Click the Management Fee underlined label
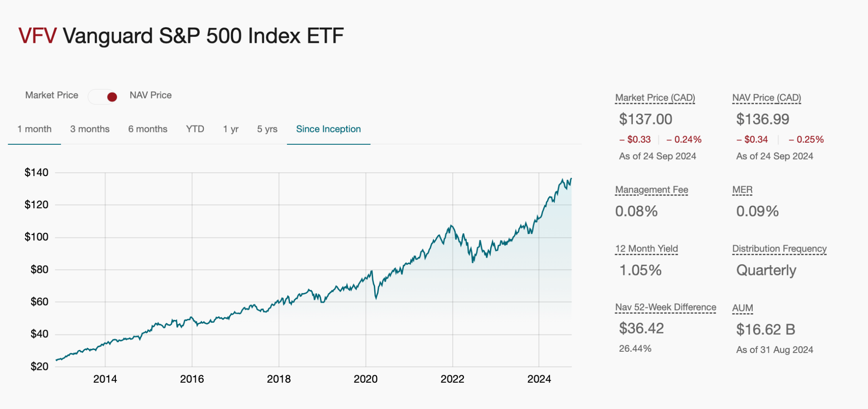The image size is (868, 409). (x=651, y=190)
